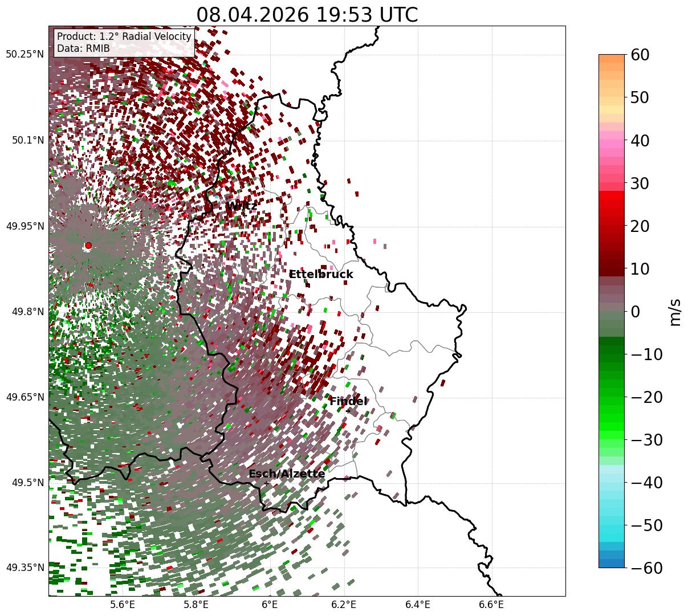Click the 49.35°N latitude axis label

tap(25, 568)
